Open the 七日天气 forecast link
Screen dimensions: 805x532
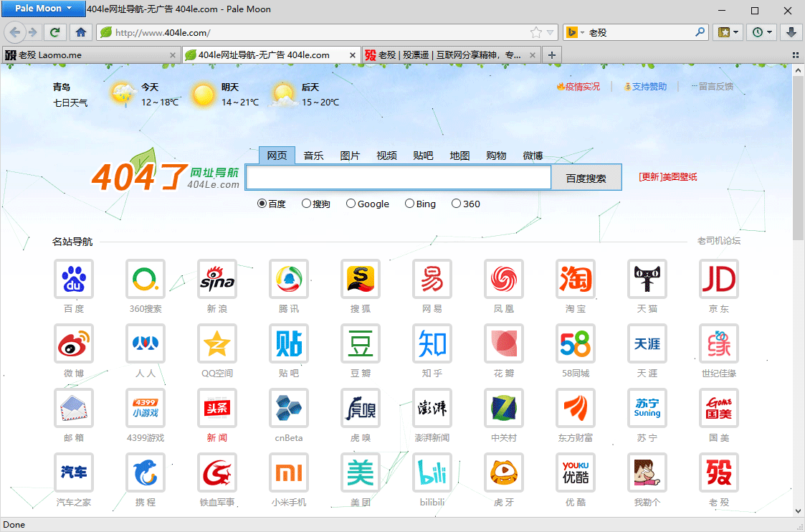click(x=70, y=103)
